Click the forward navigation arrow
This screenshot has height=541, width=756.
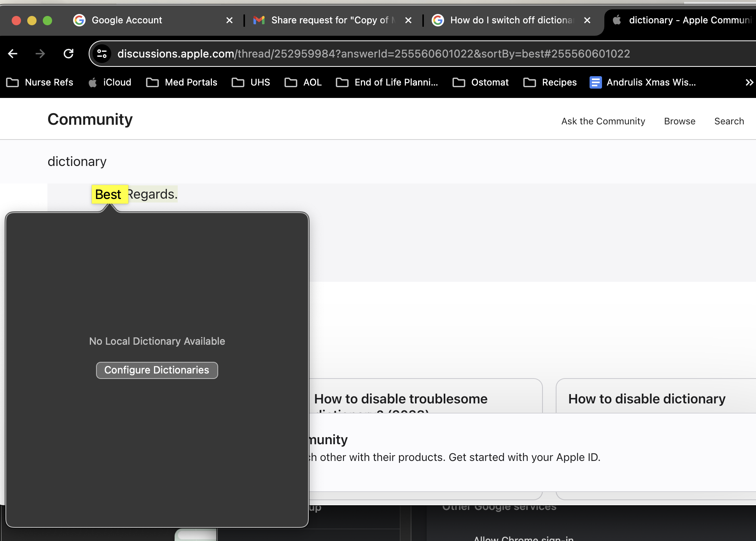click(40, 54)
